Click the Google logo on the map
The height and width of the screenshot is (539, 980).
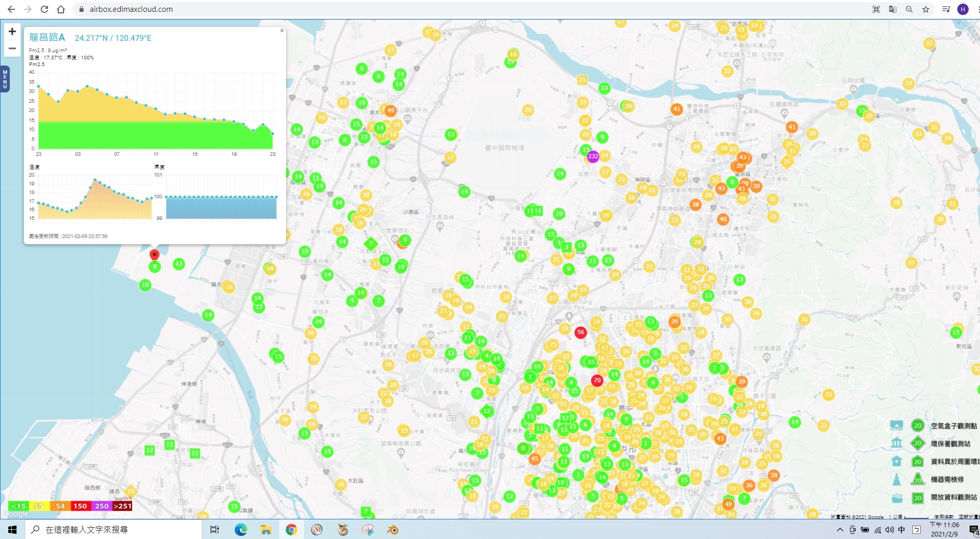click(x=15, y=514)
